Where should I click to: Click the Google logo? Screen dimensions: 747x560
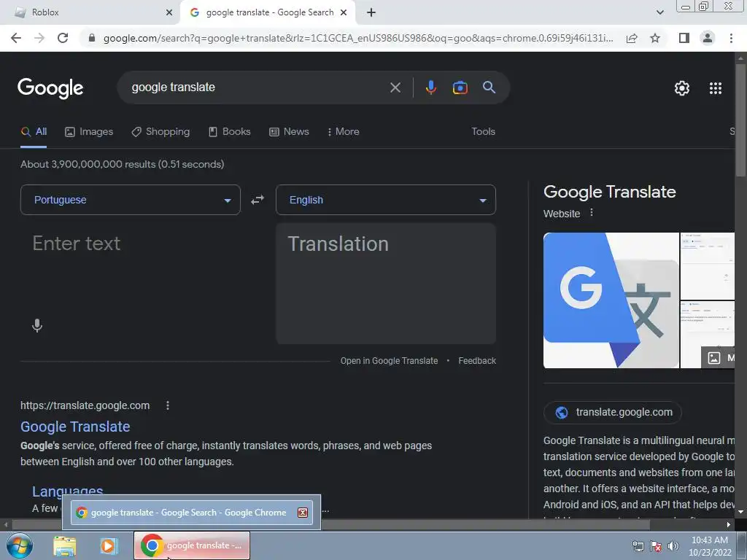[x=50, y=87]
